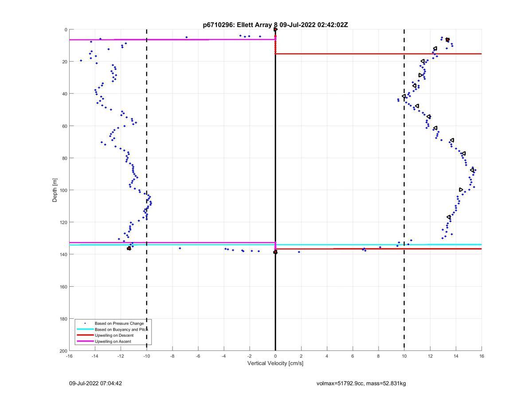The image size is (532, 394).
Task: Click velocity-axis tick label '10'
Action: point(404,356)
